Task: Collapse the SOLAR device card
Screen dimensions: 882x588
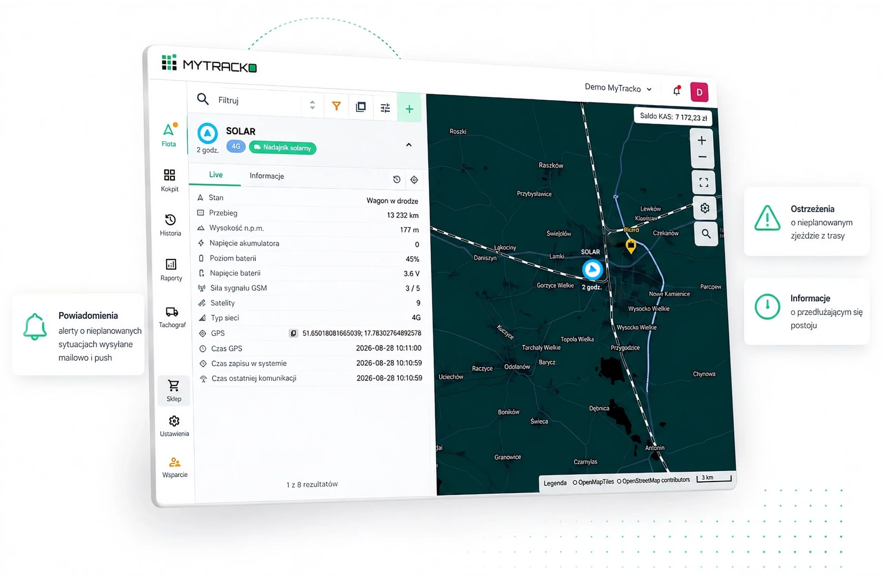Action: (x=409, y=145)
